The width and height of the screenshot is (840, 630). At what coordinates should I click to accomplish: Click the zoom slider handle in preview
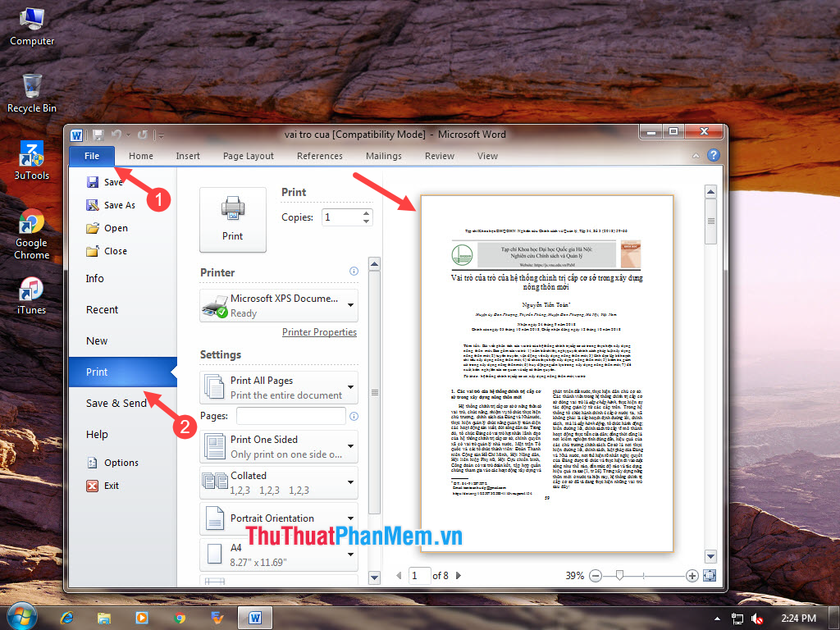619,576
